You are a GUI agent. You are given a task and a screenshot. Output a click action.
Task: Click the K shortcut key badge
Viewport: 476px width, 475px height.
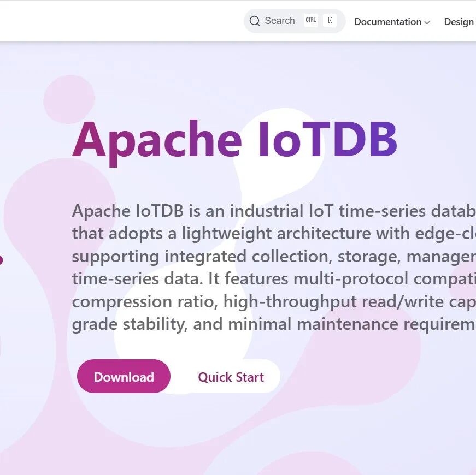pyautogui.click(x=330, y=20)
